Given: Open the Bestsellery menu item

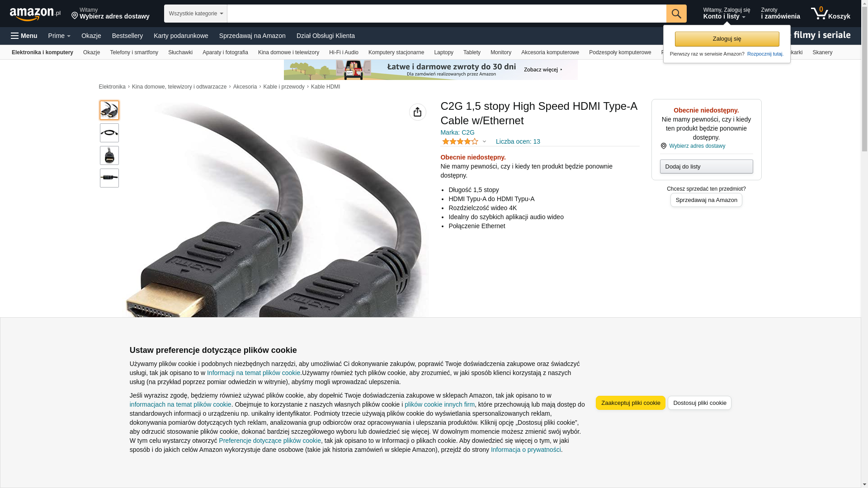Looking at the screenshot, I should (x=127, y=36).
